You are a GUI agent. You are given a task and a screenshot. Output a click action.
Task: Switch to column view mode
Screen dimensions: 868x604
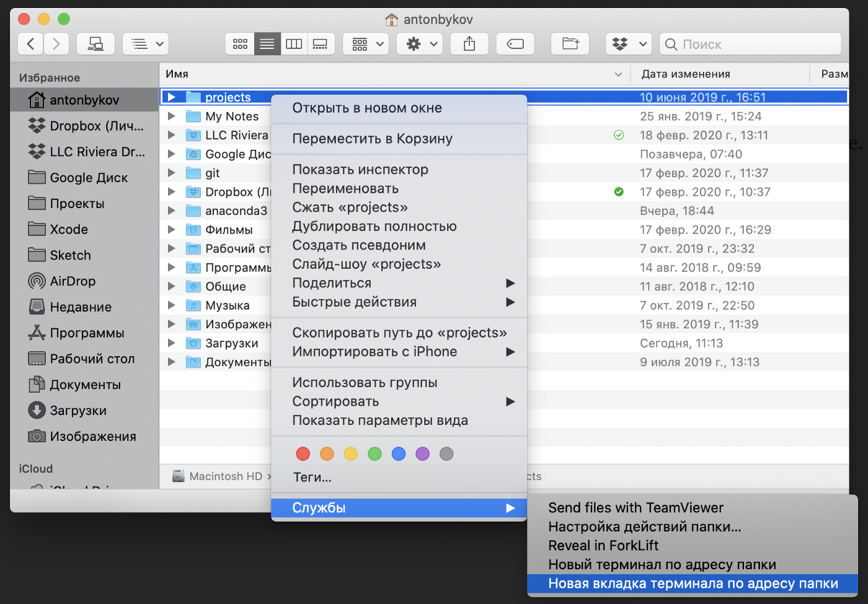coord(294,44)
